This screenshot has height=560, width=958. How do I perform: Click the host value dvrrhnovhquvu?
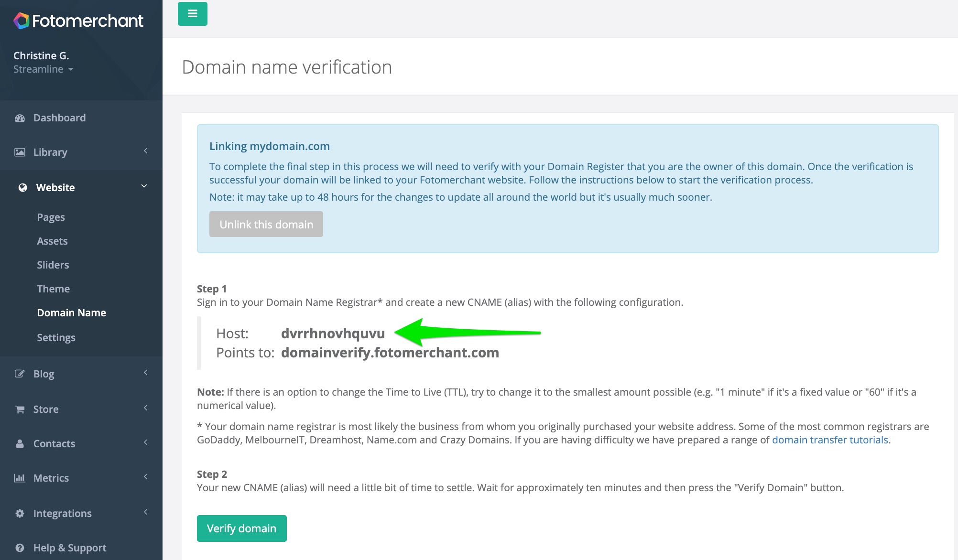[x=333, y=334]
